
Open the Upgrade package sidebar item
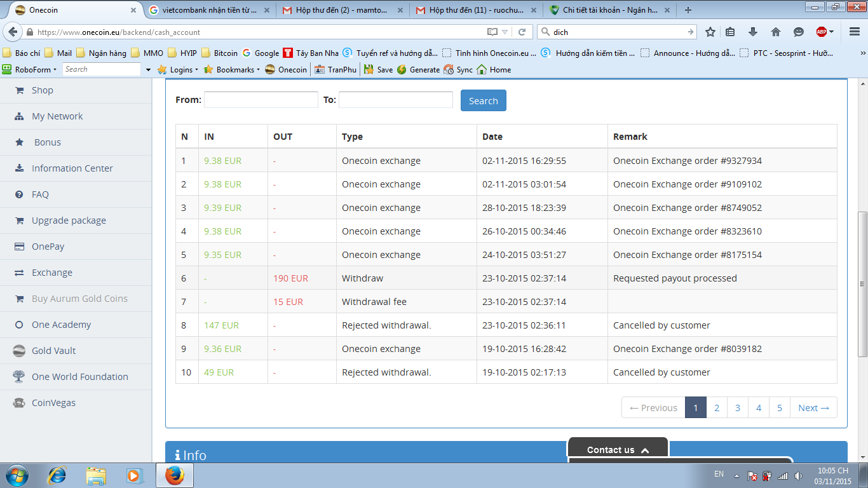point(69,220)
